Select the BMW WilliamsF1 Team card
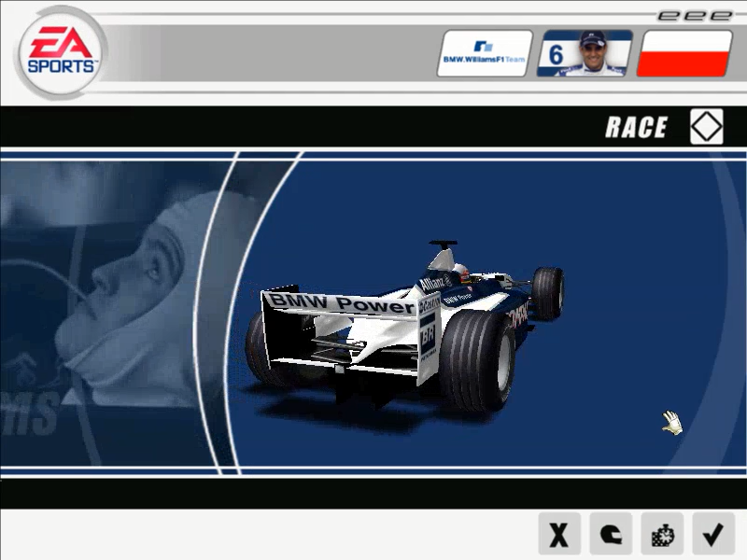747x560 pixels. [485, 53]
